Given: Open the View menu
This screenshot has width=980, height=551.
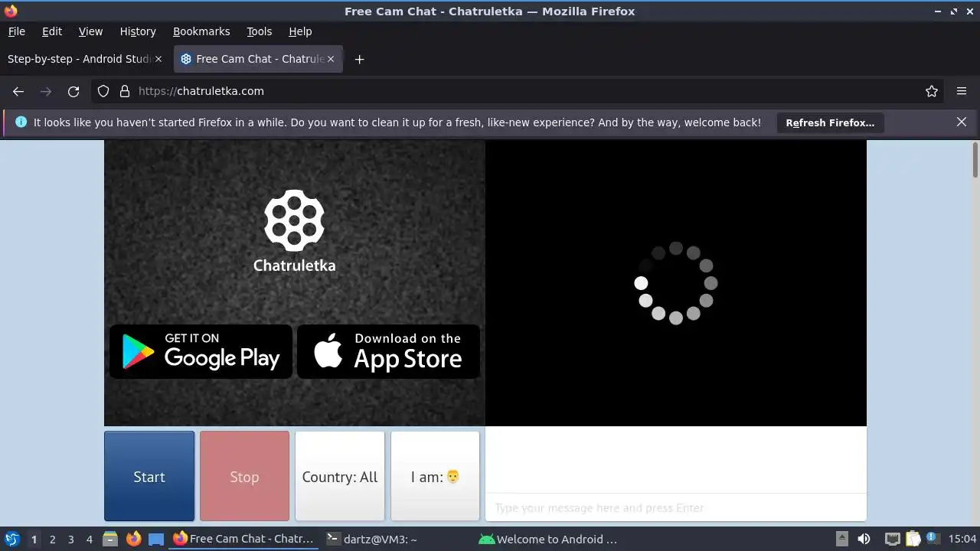Looking at the screenshot, I should click(x=90, y=31).
